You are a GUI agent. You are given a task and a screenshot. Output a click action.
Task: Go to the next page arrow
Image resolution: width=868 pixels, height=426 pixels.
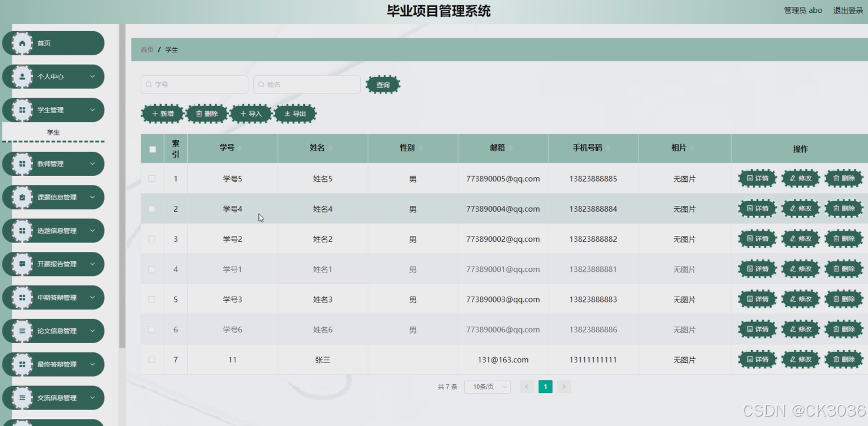(x=564, y=387)
